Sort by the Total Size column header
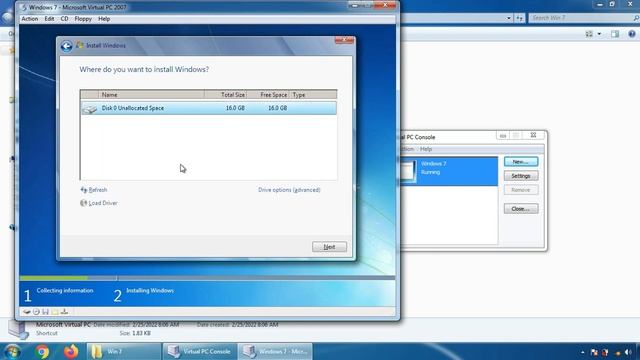640x360 pixels. point(226,95)
